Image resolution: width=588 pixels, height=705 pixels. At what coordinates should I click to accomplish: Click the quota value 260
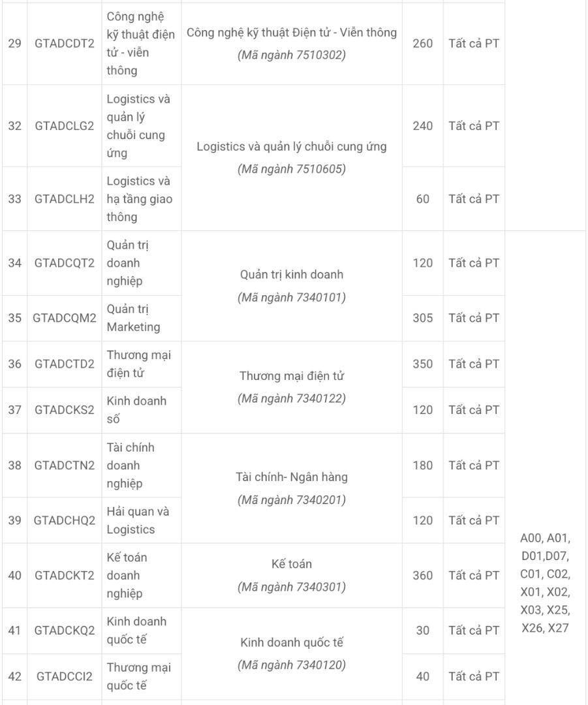coord(422,44)
